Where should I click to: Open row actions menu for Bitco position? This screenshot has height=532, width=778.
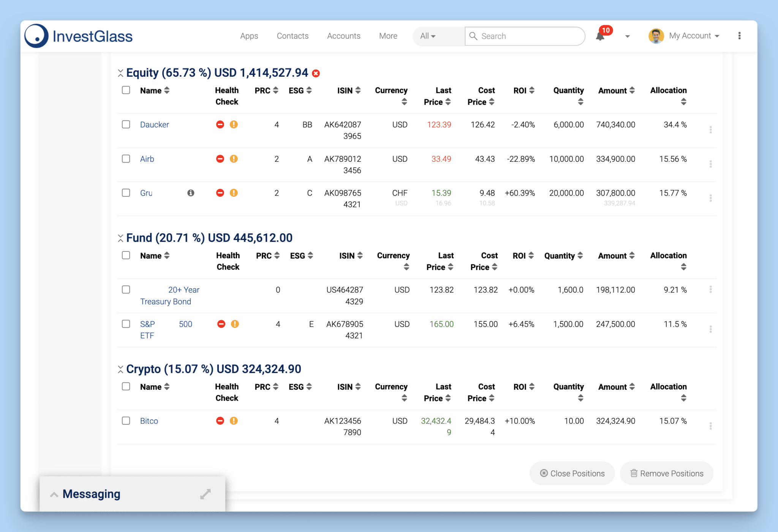click(x=710, y=426)
